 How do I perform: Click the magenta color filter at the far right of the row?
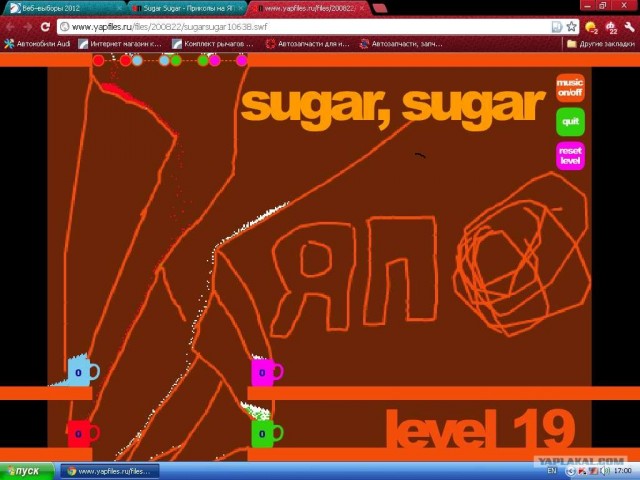click(242, 61)
